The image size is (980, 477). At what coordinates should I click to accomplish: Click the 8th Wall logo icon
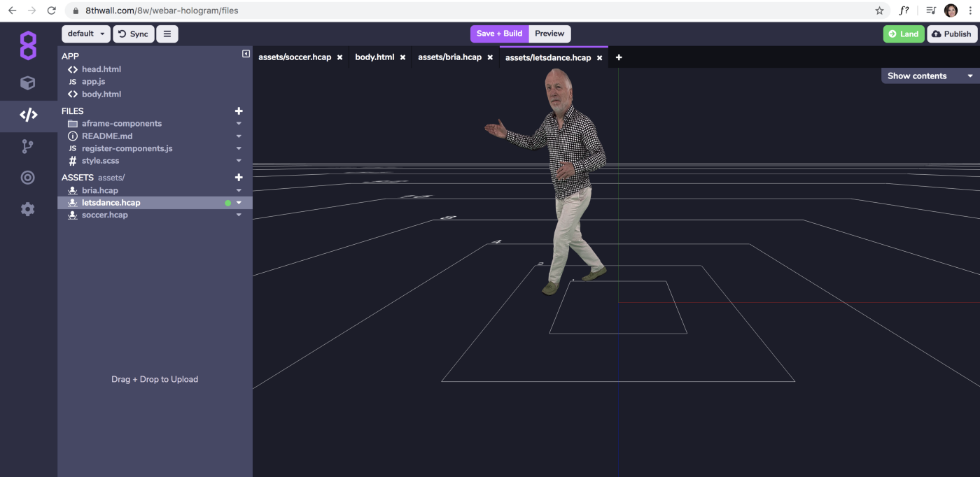coord(28,45)
